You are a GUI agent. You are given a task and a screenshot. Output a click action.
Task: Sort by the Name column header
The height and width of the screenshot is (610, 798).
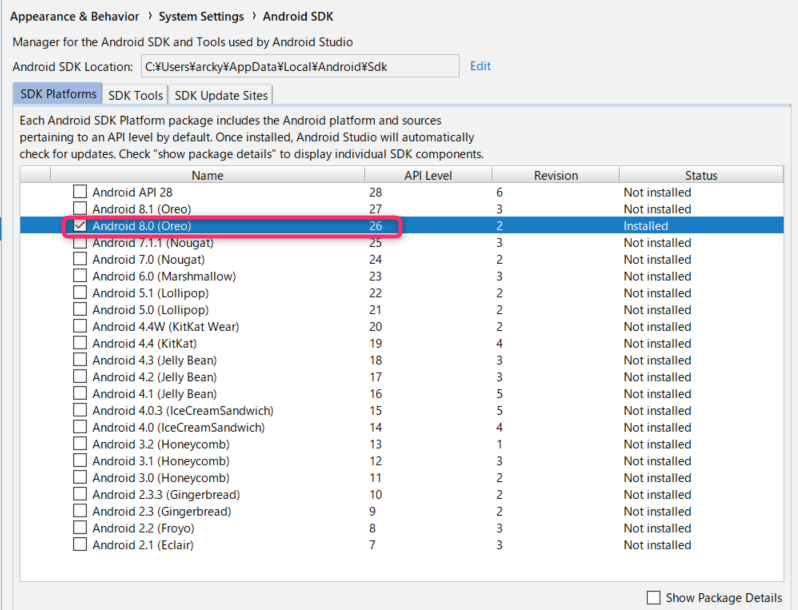pyautogui.click(x=208, y=175)
